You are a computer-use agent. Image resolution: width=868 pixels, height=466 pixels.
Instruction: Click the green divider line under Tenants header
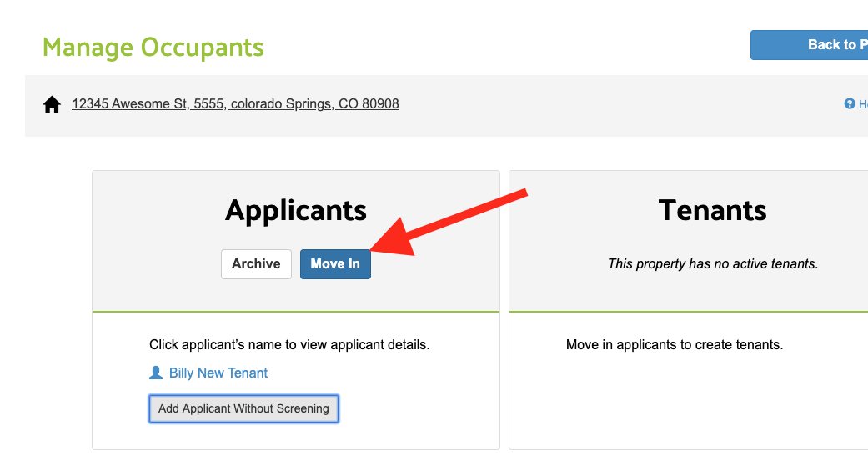tap(688, 312)
